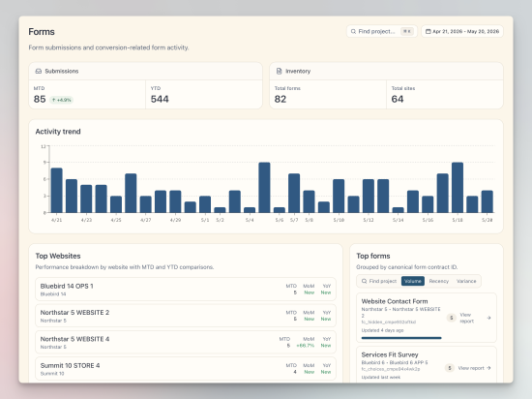Click the Services Fit Survey card title

click(x=390, y=354)
